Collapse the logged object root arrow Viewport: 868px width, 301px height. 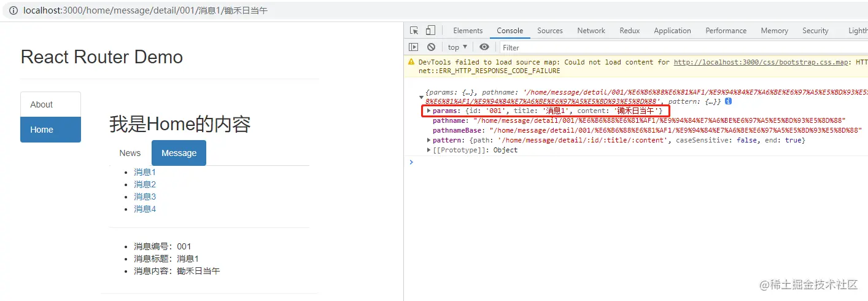click(420, 97)
